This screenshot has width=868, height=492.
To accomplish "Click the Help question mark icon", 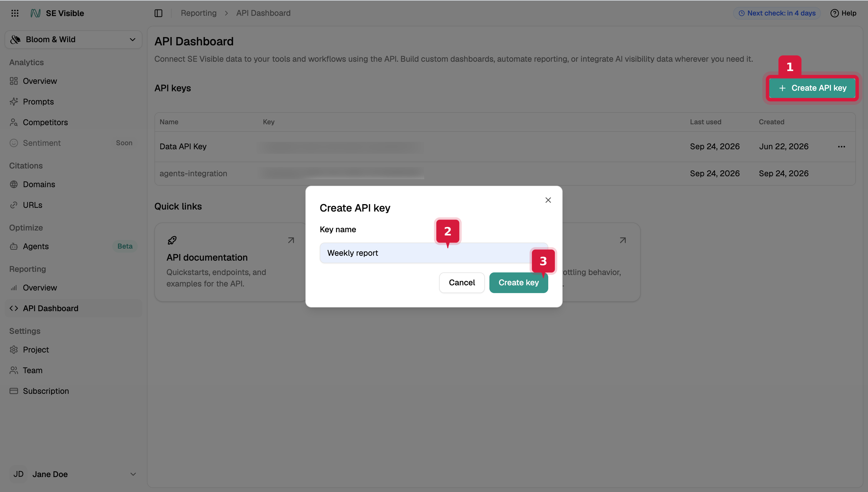I will (834, 13).
